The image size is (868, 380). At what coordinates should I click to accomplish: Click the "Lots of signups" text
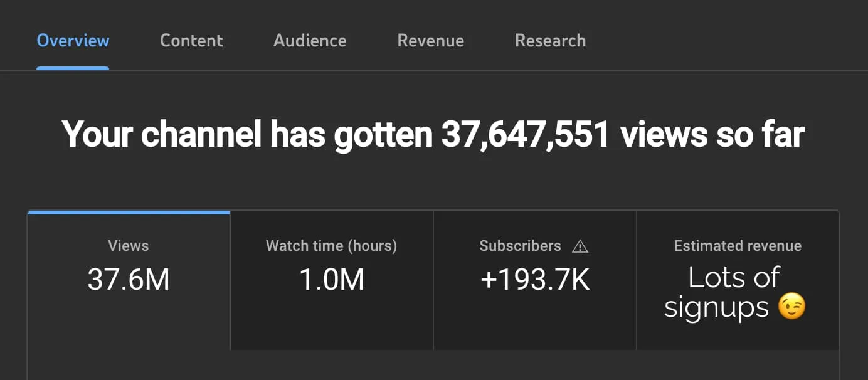point(721,292)
